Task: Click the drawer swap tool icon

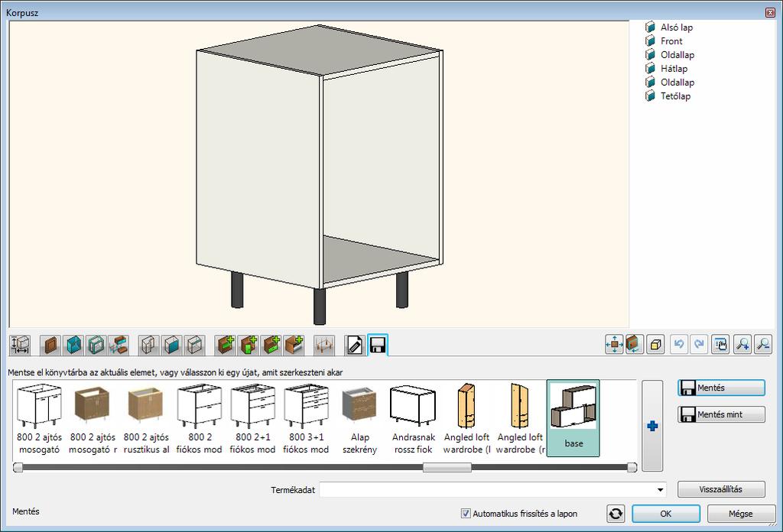Action: coord(119,345)
